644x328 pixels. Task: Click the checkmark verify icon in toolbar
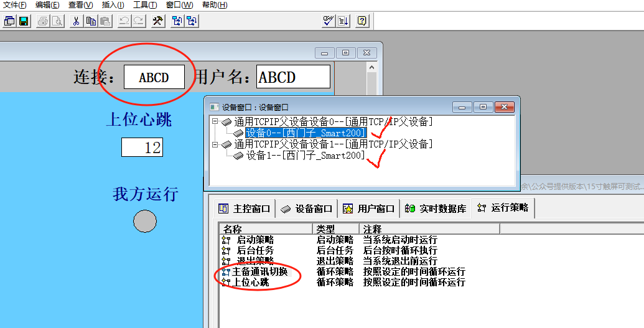pyautogui.click(x=329, y=21)
